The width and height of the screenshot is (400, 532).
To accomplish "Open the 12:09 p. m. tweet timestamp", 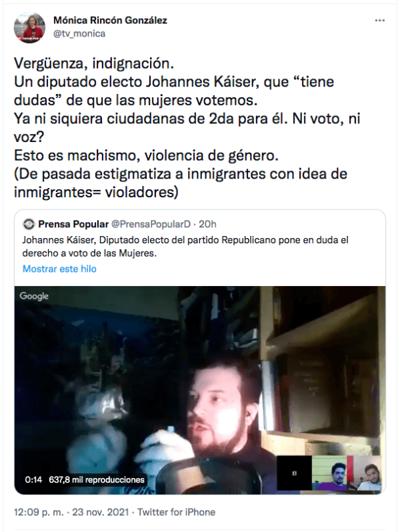I will 39,512.
